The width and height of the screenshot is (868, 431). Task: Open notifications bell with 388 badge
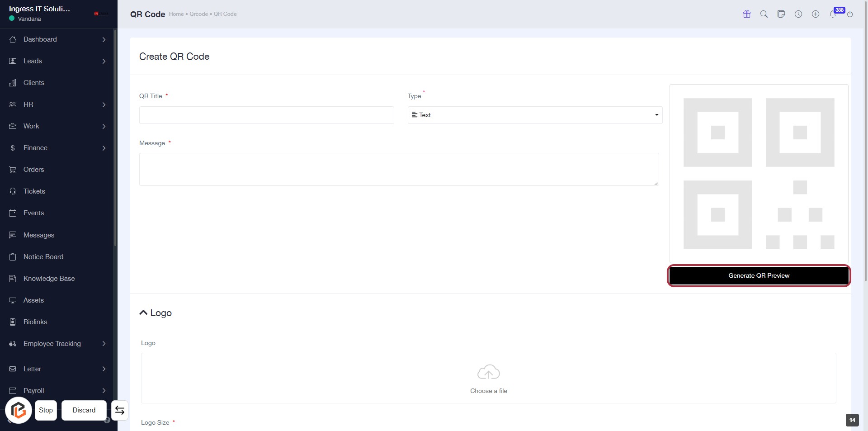click(x=833, y=14)
